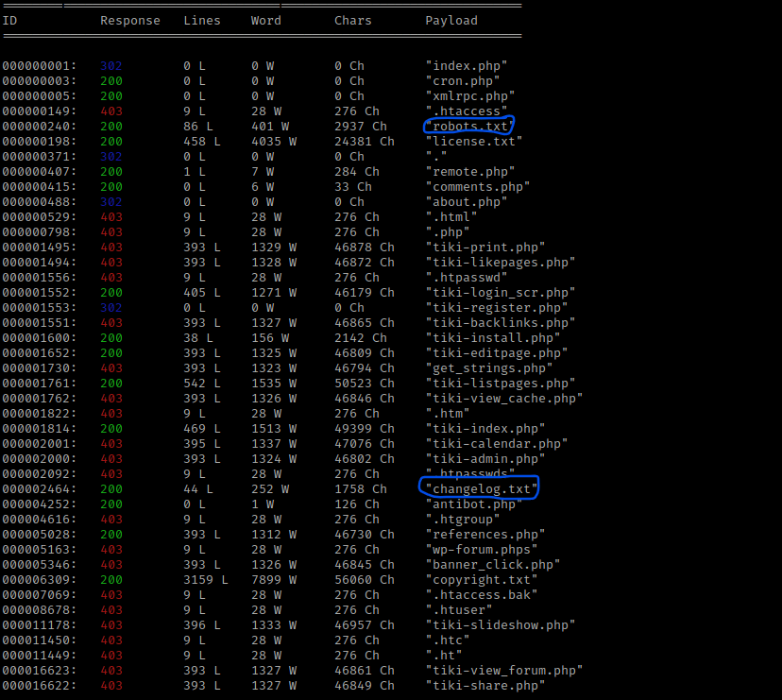Select the "tiki-admin.php" payload
This screenshot has width=782, height=700.
coord(484,458)
